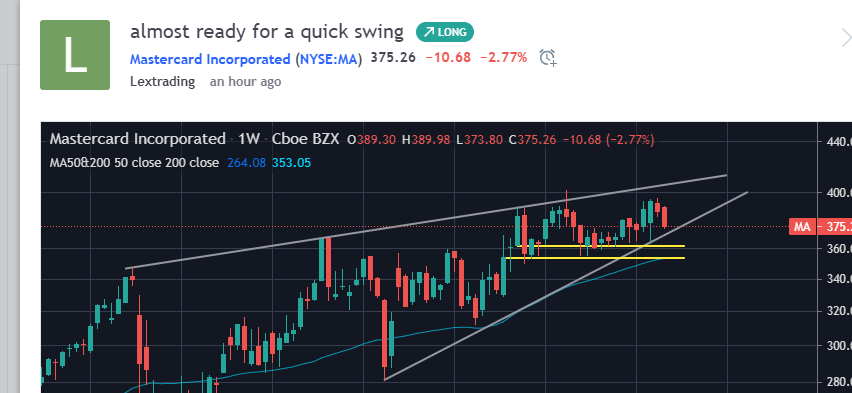Viewport: 852px width, 393px height.
Task: Select the rising gray support trend line
Action: (x=565, y=286)
